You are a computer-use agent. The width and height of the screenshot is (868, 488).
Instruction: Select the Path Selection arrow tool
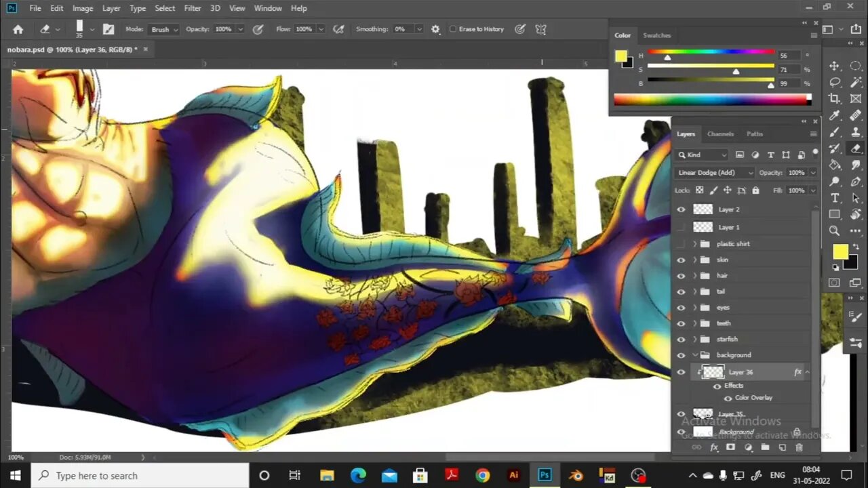pyautogui.click(x=856, y=198)
